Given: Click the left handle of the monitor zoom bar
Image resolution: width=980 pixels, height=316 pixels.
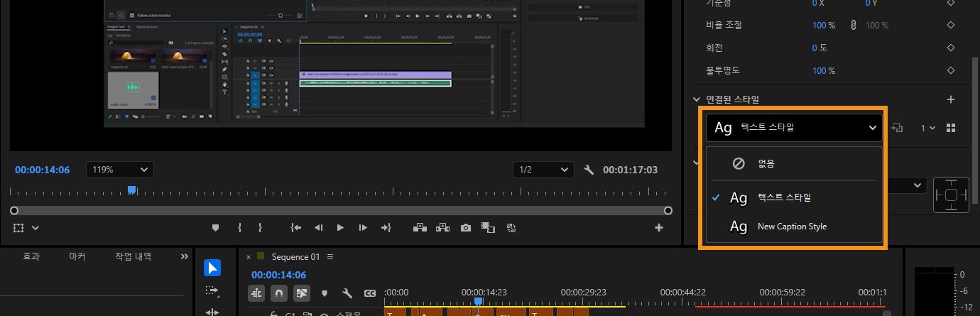Looking at the screenshot, I should (x=13, y=211).
